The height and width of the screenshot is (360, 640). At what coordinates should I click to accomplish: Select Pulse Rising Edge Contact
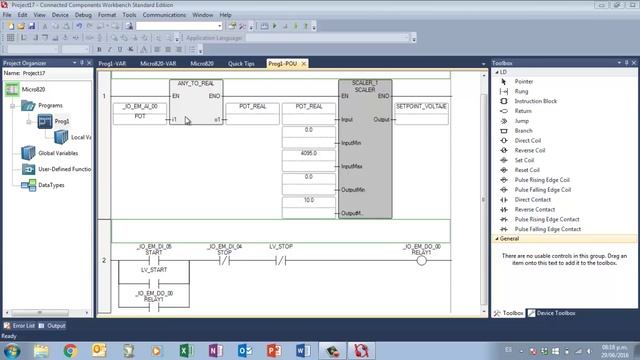coord(547,219)
